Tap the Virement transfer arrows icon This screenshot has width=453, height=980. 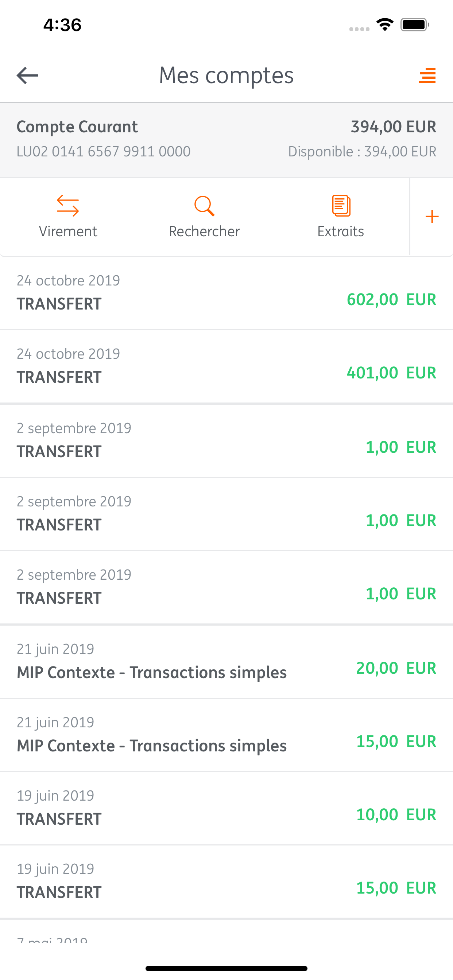click(68, 206)
